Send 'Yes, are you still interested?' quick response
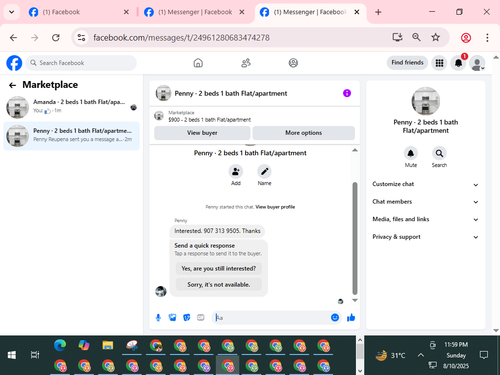Screen dimensions: 500x375 pos(219,269)
